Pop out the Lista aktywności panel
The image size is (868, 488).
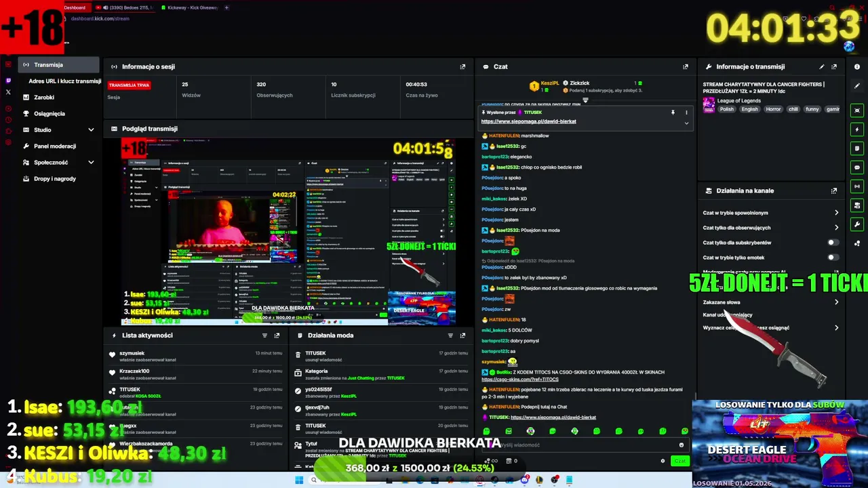click(277, 335)
